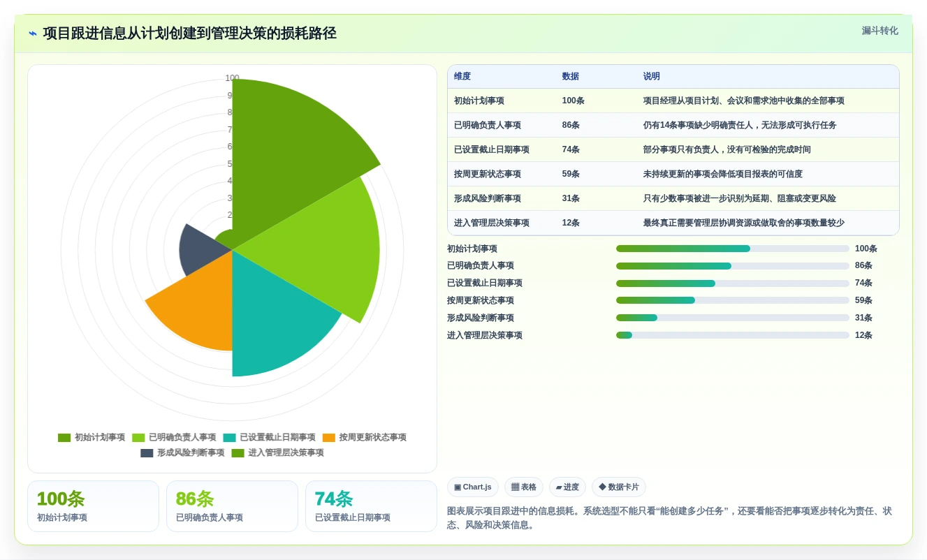Viewport: 927px width, 560px height.
Task: Open the 100条 初始计划事项 stat card
Action: click(x=93, y=506)
